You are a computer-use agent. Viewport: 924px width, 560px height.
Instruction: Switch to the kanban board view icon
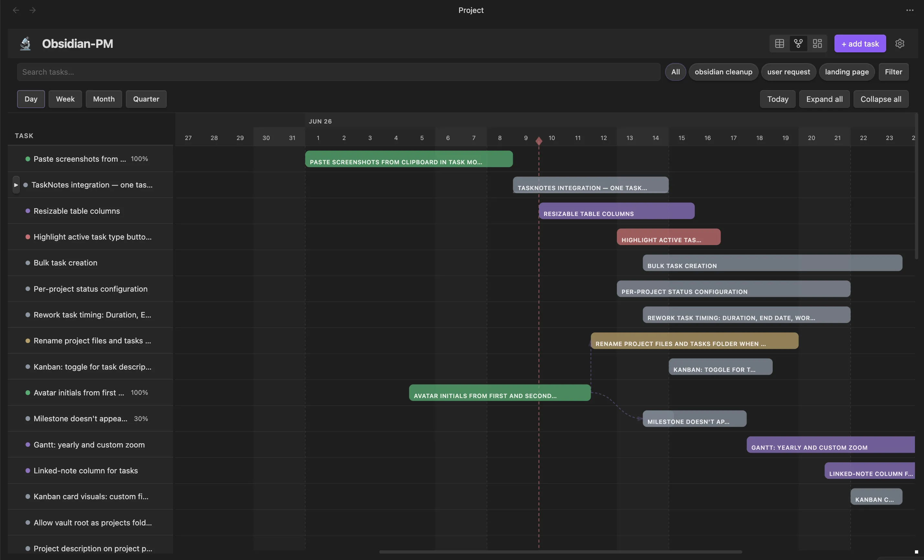click(817, 44)
